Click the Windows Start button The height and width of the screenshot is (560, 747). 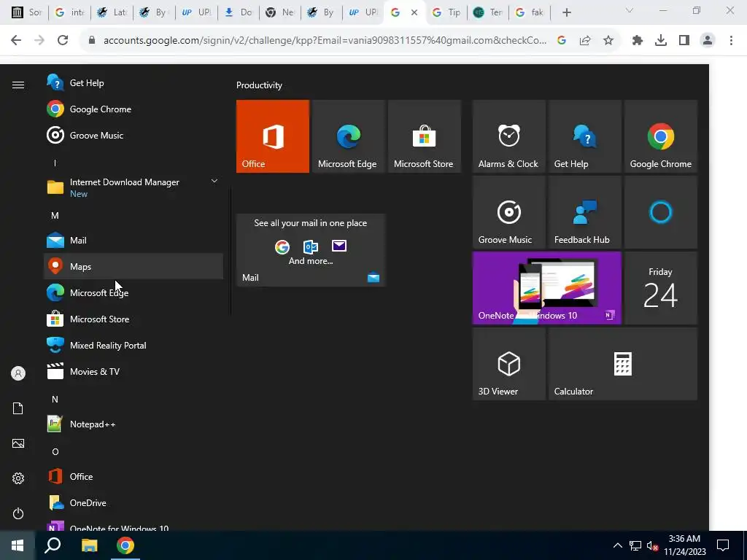(18, 545)
